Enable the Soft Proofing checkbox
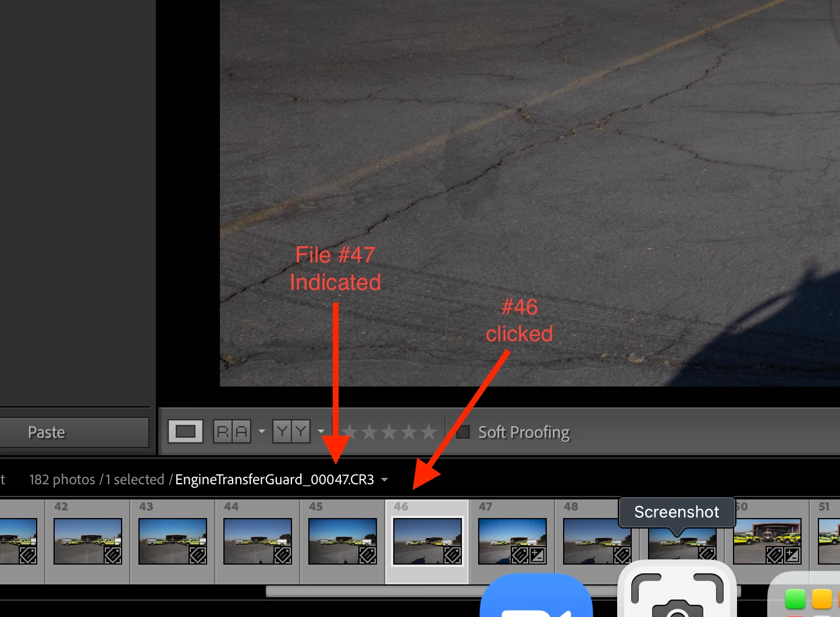The height and width of the screenshot is (617, 840). tap(463, 432)
